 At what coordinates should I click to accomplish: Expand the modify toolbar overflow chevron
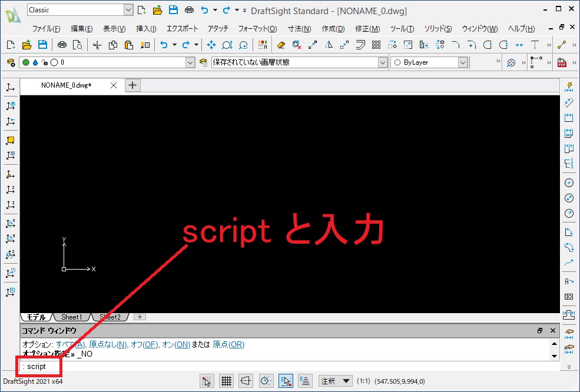(x=549, y=45)
